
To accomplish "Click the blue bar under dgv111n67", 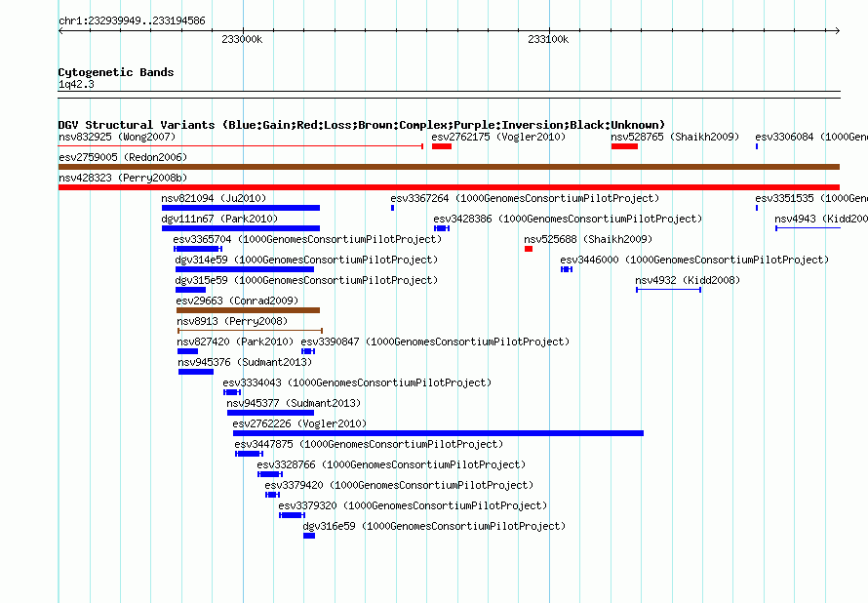I will pos(241,228).
